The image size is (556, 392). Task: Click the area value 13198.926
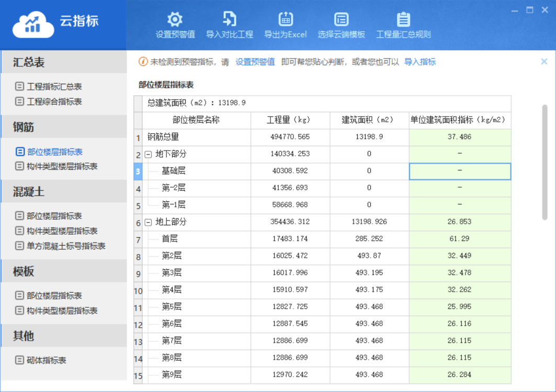point(369,222)
